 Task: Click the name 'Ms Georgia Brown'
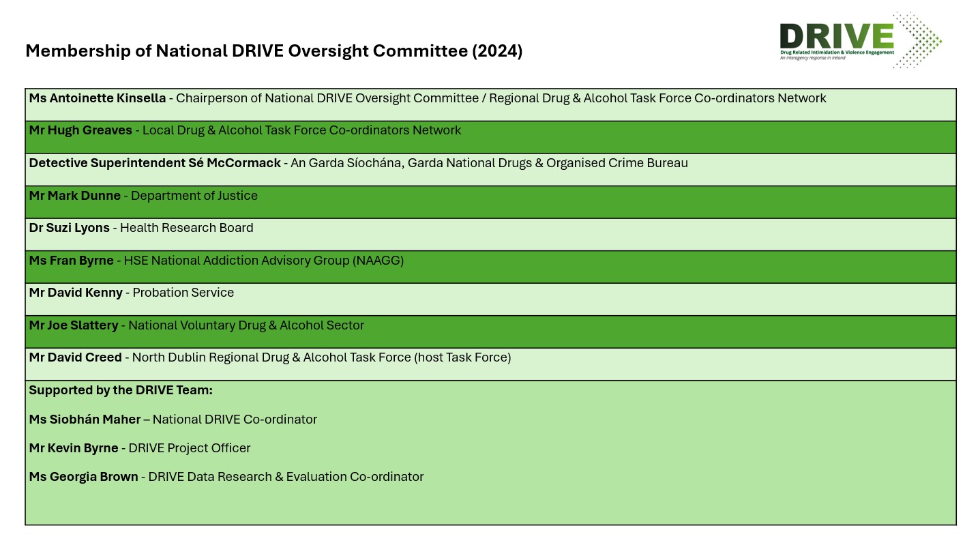[84, 477]
